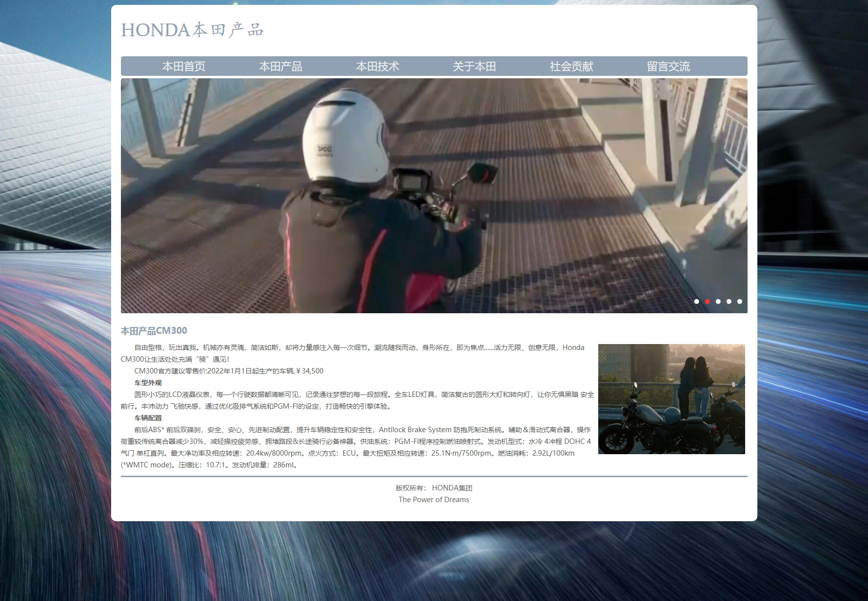Click The Power of Dreams slogan

(x=434, y=500)
